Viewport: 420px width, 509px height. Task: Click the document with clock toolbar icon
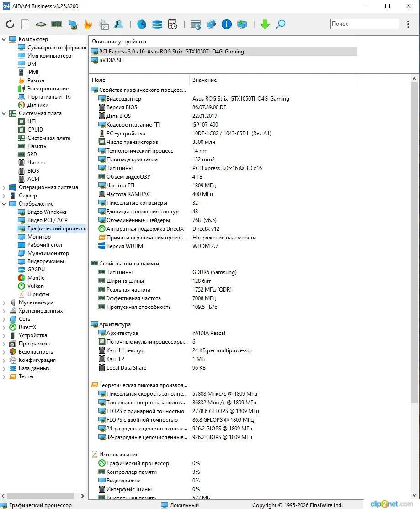click(x=173, y=24)
